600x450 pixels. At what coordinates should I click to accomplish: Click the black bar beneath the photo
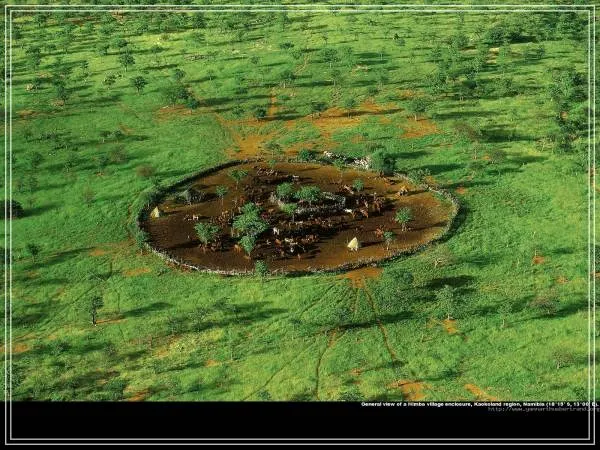[x=200, y=420]
